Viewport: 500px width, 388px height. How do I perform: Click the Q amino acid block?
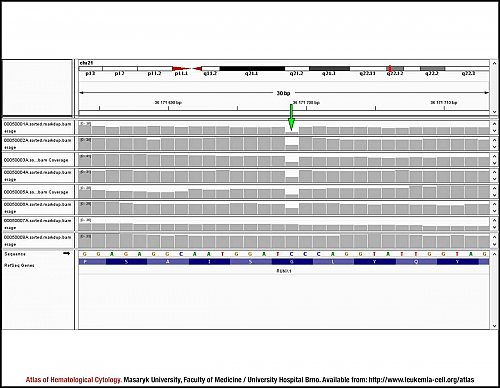(x=416, y=262)
